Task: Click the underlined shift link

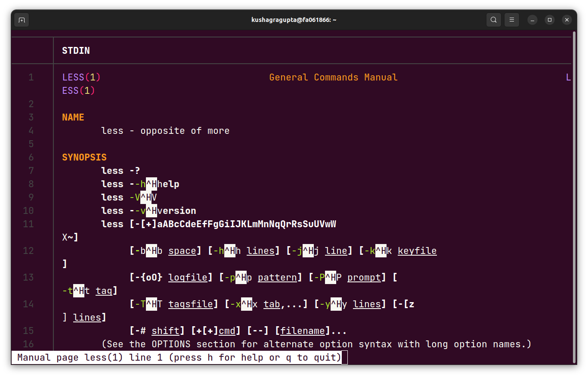Action: tap(166, 331)
